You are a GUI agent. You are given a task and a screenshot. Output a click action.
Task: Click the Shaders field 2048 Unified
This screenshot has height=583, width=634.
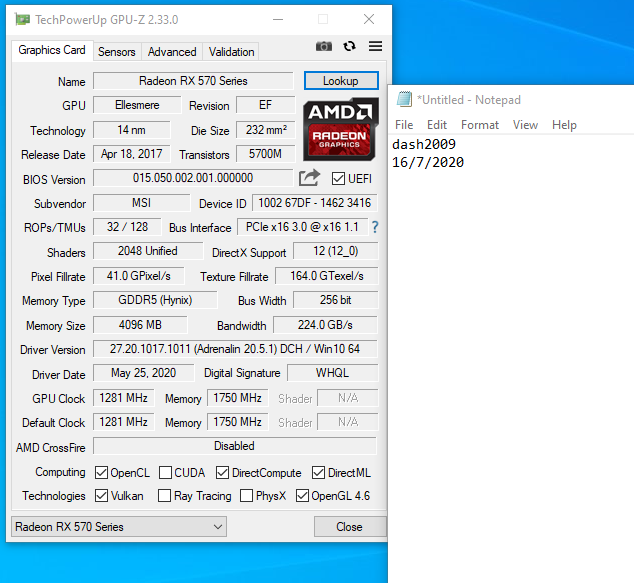148,251
